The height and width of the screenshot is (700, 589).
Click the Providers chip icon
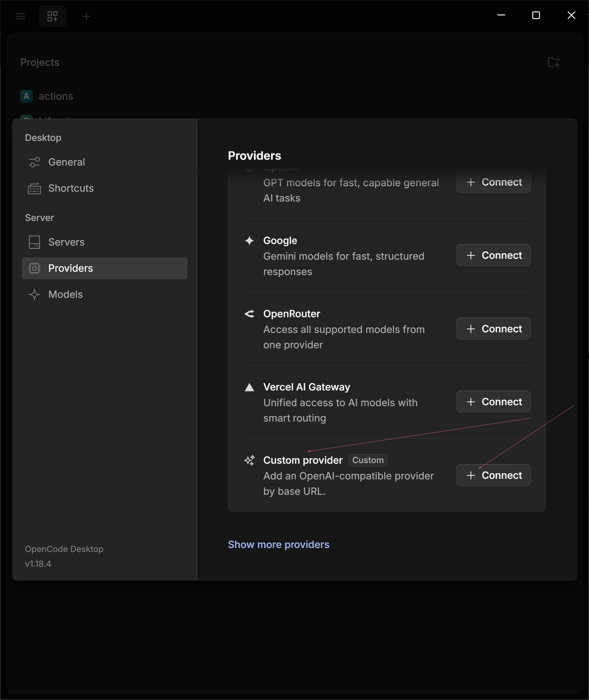pos(34,268)
